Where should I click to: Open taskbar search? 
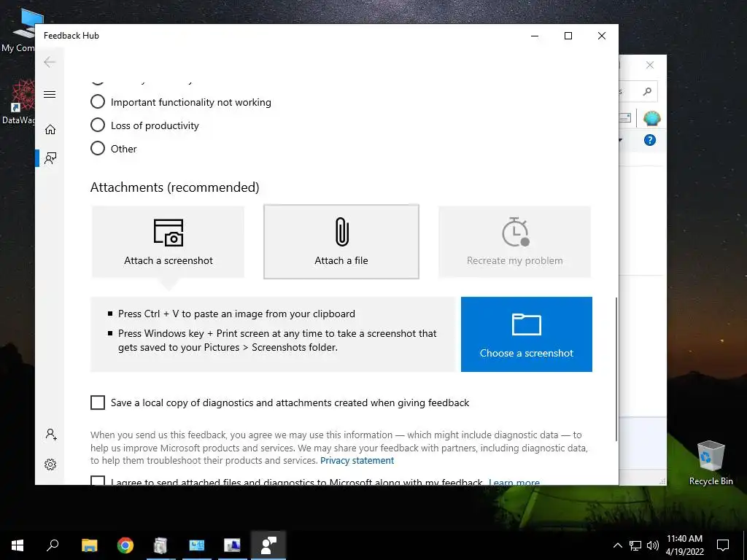[x=53, y=545]
